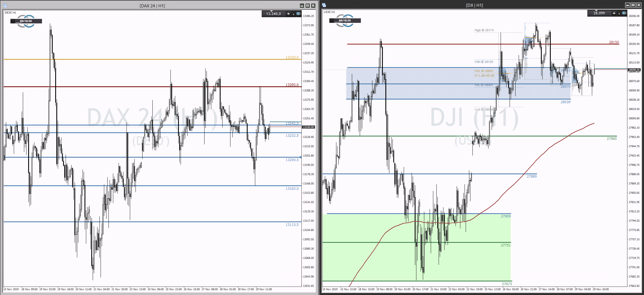Toggle the blue switch in DJI panel
The width and height of the screenshot is (644, 295).
point(624,13)
